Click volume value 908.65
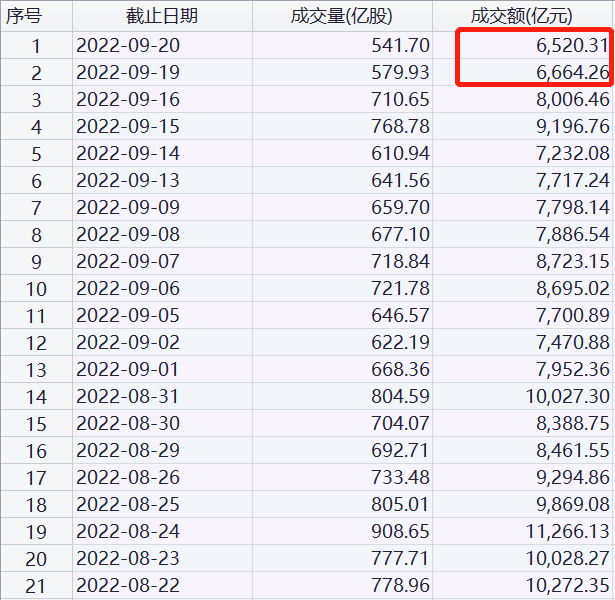 pos(400,531)
